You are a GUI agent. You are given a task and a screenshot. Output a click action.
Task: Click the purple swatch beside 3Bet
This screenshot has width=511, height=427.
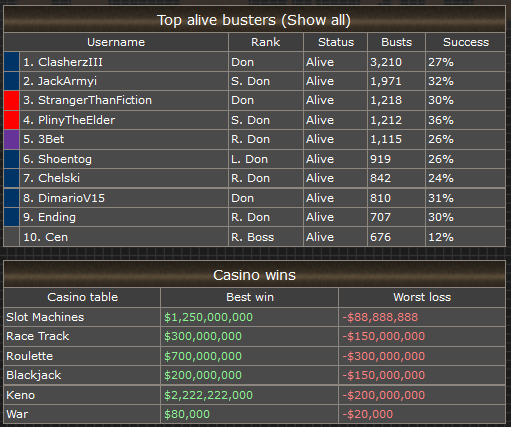(12, 139)
